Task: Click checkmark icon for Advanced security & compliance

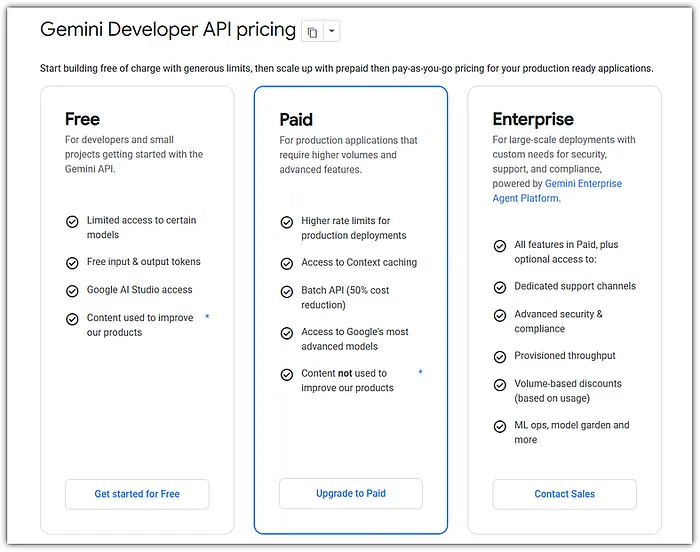Action: [500, 315]
